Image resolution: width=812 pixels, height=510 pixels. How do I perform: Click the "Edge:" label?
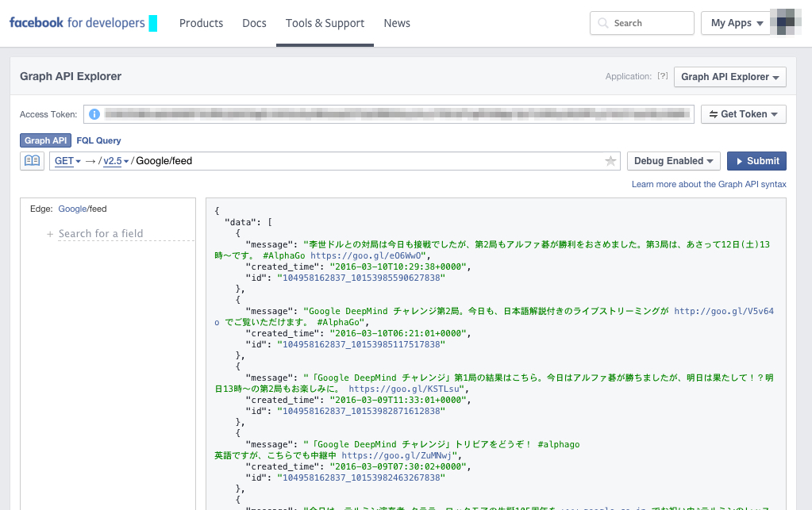pos(41,209)
